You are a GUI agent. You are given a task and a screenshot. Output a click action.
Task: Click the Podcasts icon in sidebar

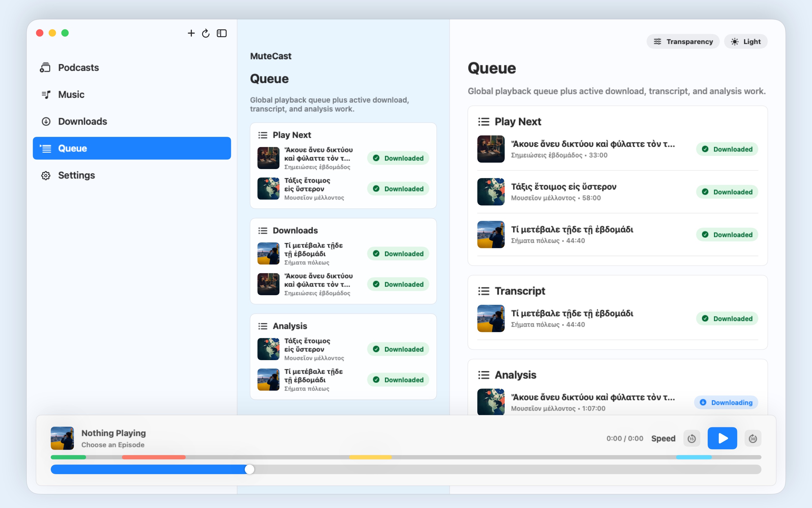pyautogui.click(x=45, y=67)
